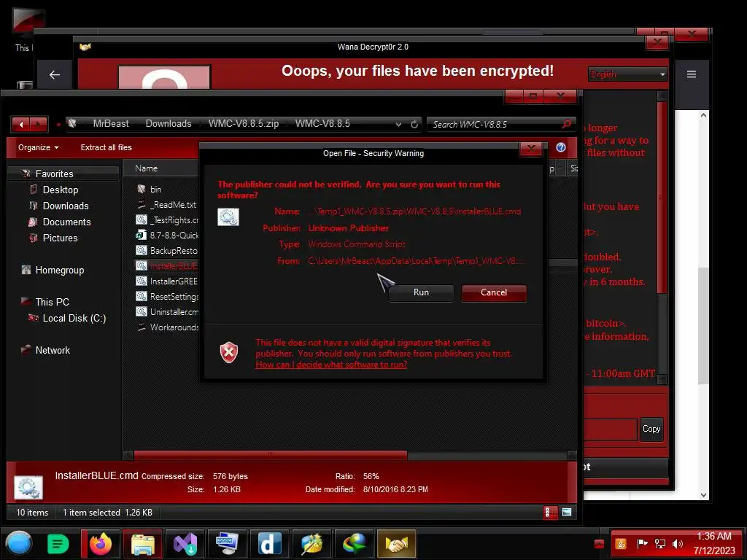
Task: Click the horizontal scrollbar thumb in Explorer
Action: click(271, 455)
